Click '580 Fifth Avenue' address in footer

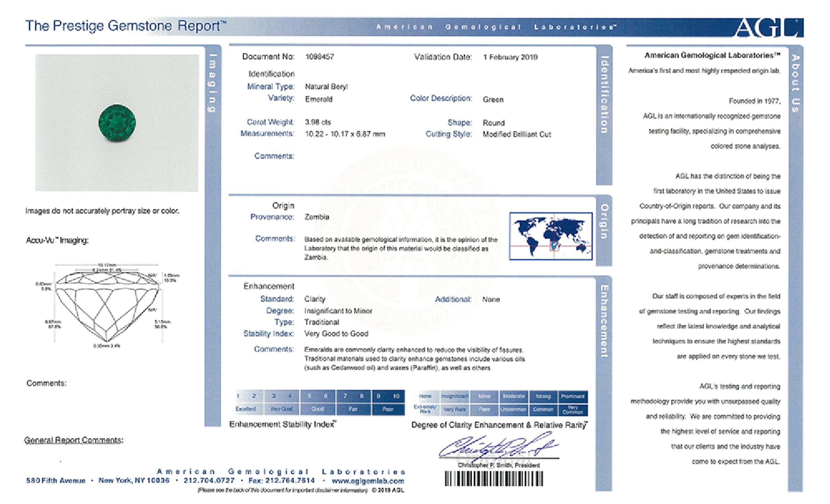[x=56, y=480]
